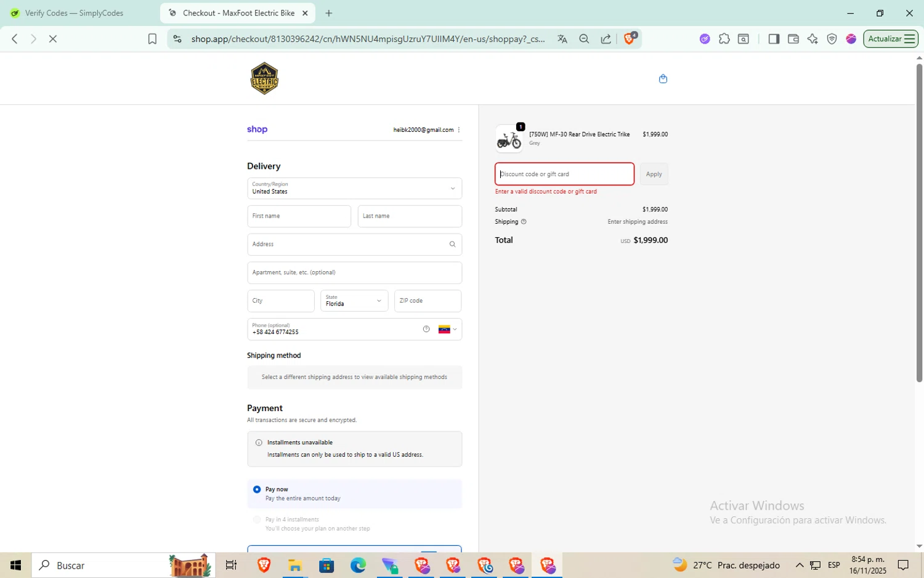924x578 pixels.
Task: Open the State dropdown showing Florida
Action: click(354, 301)
